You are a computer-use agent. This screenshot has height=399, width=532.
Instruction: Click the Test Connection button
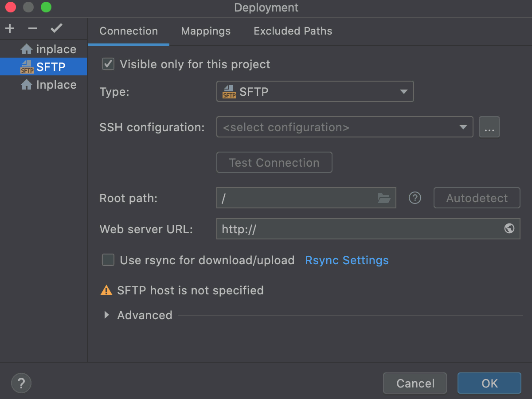click(274, 162)
